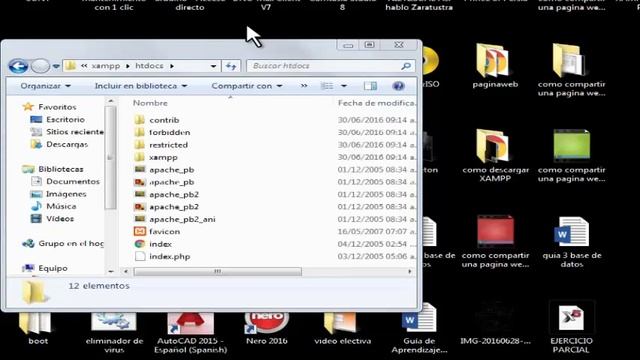Select Bibliotecas in the navigation pane

click(61, 169)
